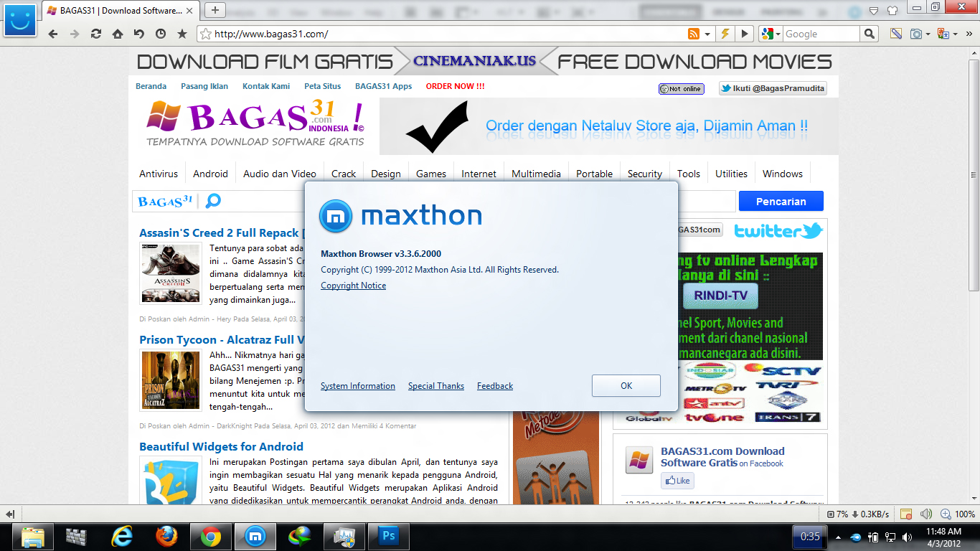Click the screen capture camera icon
This screenshot has height=551, width=980.
click(916, 34)
